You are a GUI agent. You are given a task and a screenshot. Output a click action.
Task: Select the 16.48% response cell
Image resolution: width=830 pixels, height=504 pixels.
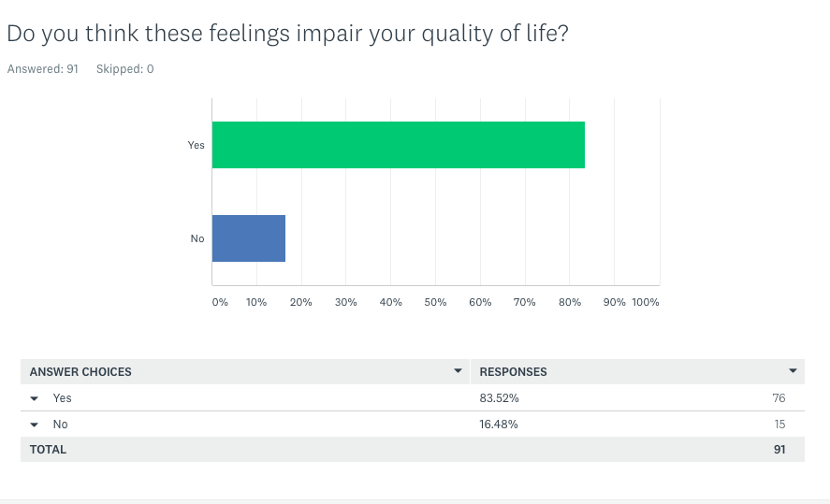point(499,425)
